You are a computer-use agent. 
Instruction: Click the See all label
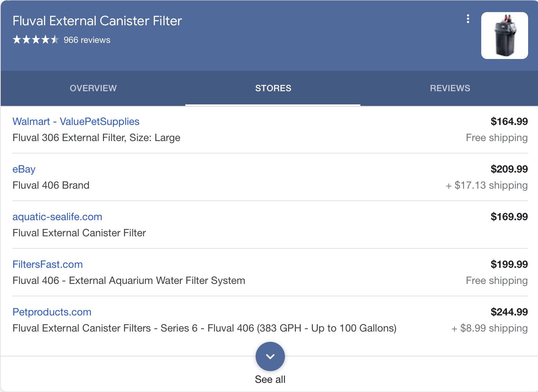coord(270,380)
